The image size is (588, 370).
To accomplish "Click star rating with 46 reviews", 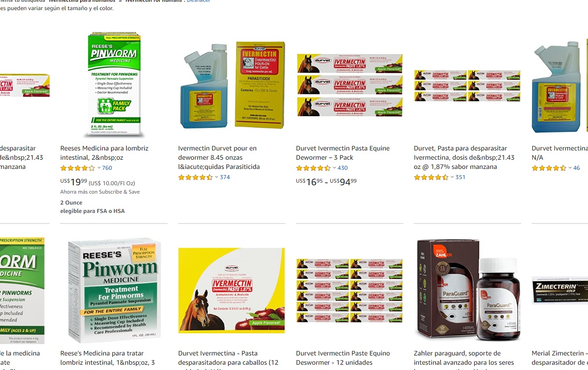I will tap(549, 168).
